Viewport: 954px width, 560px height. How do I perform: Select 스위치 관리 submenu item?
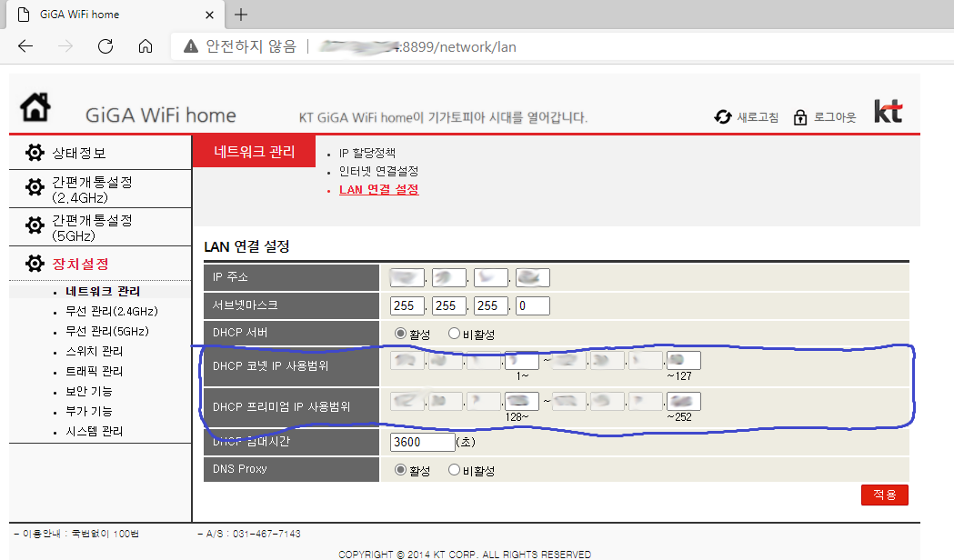pyautogui.click(x=95, y=352)
